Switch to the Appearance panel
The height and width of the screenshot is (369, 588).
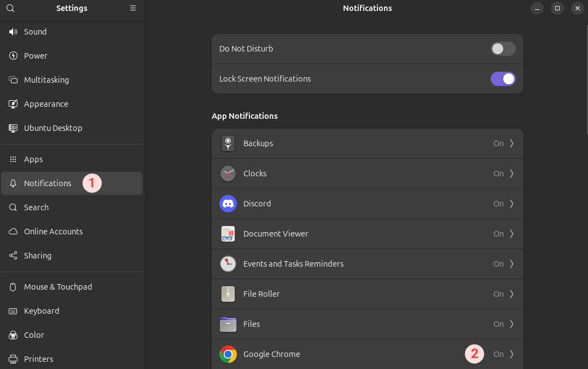coord(46,104)
